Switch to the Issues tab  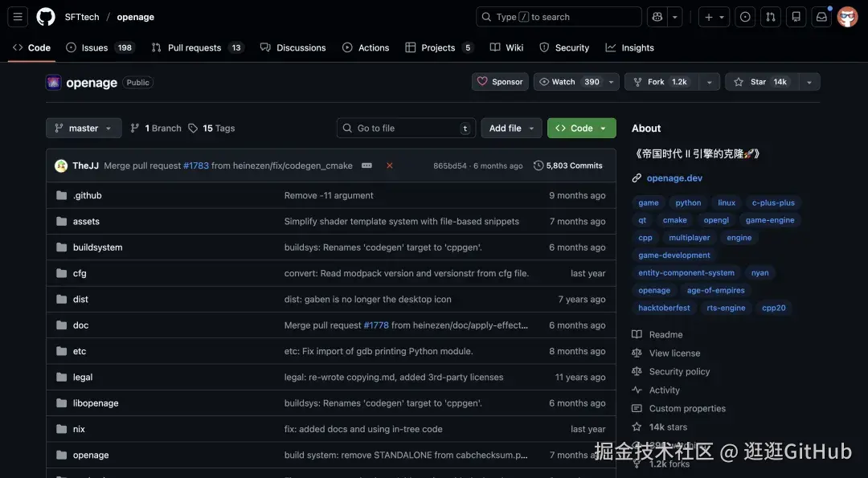(100, 47)
